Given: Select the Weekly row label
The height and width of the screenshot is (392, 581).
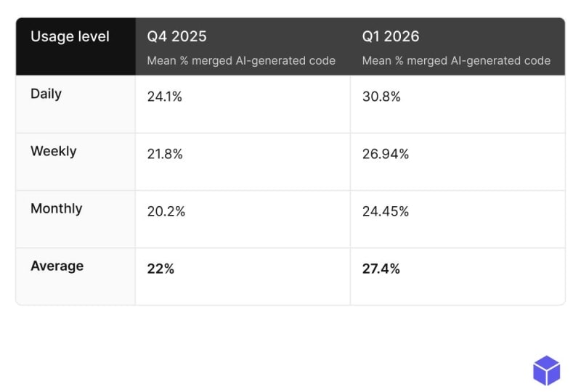Looking at the screenshot, I should point(53,151).
